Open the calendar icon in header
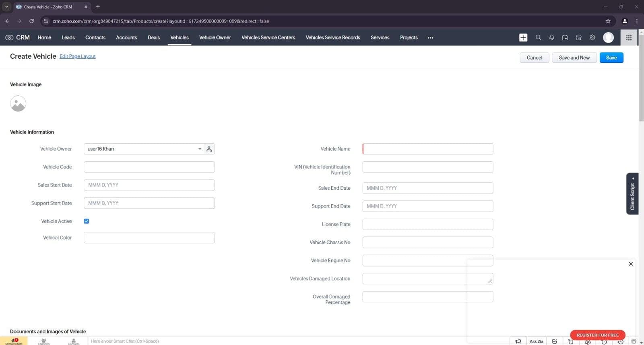The image size is (644, 345). tap(565, 37)
